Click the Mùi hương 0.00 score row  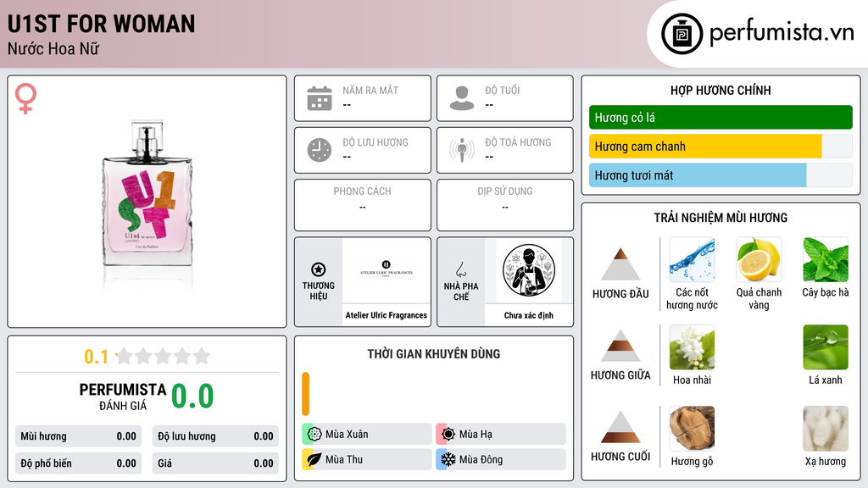[78, 436]
